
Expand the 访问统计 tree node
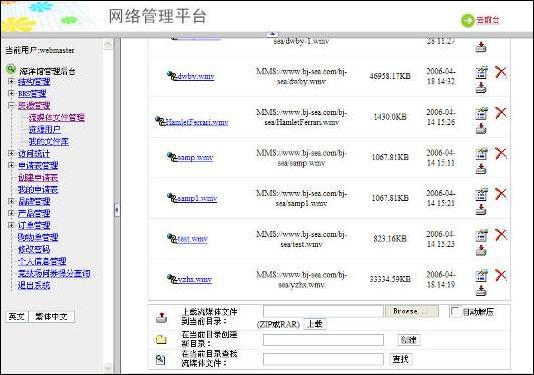pos(11,153)
